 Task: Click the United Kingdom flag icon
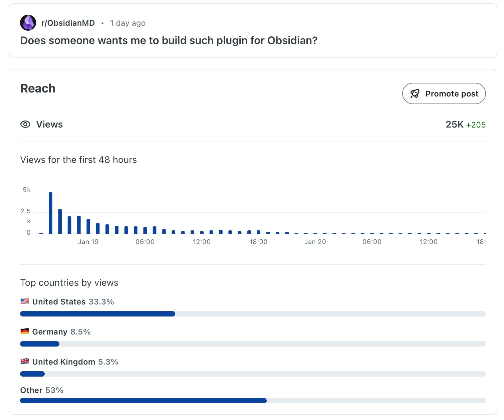25,361
